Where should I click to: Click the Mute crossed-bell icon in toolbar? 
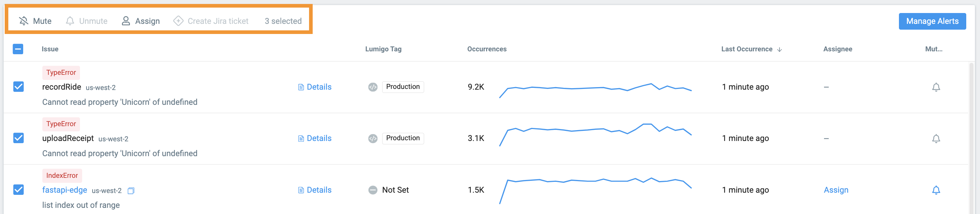(24, 21)
